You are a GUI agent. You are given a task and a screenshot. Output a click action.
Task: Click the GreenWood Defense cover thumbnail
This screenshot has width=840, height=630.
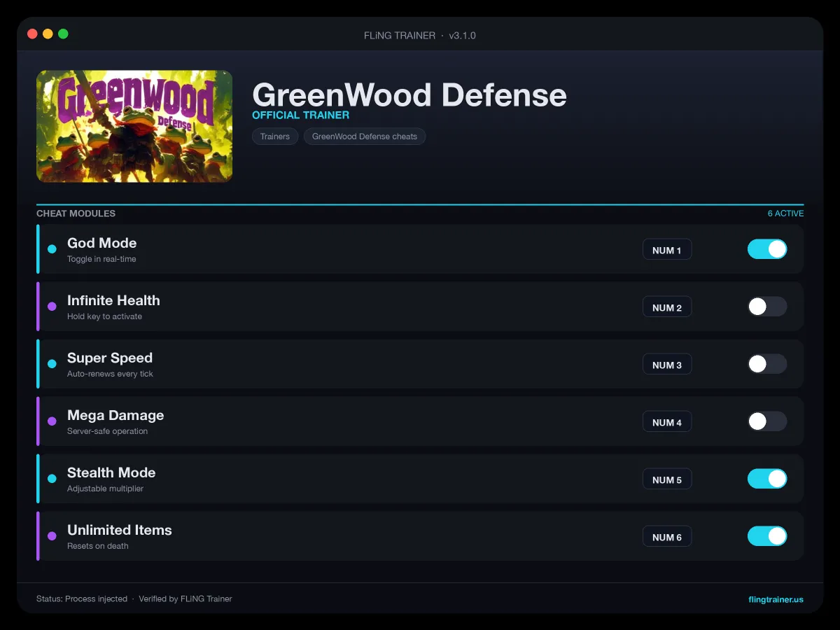pos(134,126)
